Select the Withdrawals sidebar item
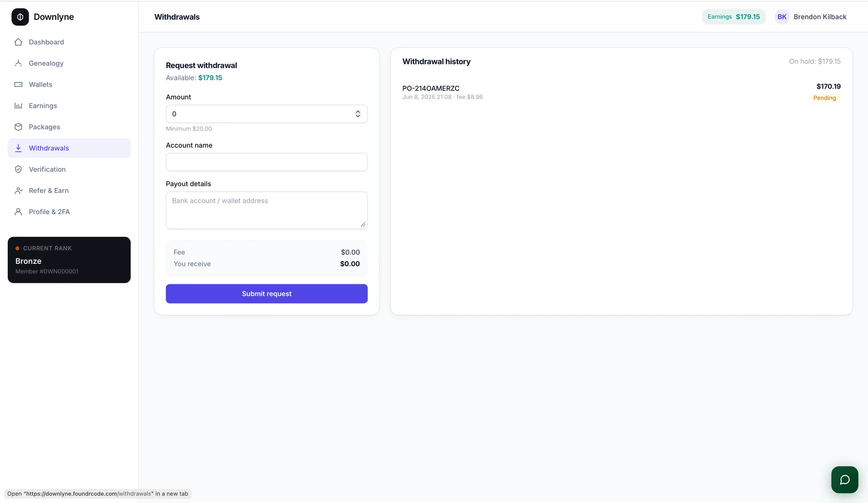 coord(69,148)
